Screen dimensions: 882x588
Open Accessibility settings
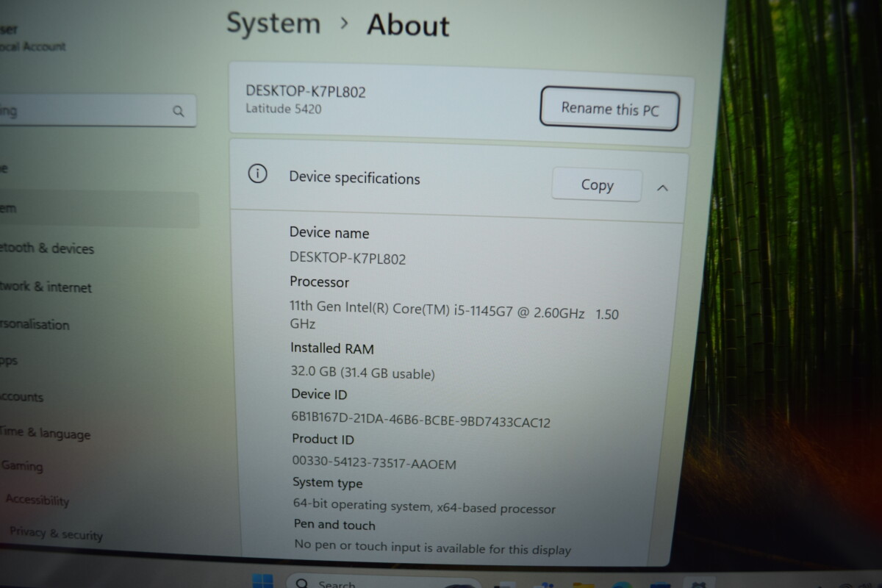pos(37,500)
